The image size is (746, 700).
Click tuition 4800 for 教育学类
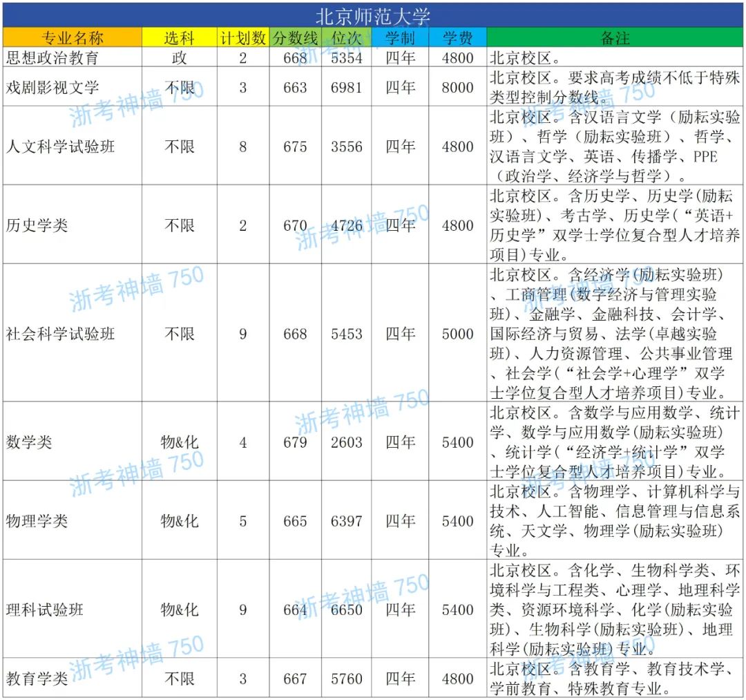(458, 679)
